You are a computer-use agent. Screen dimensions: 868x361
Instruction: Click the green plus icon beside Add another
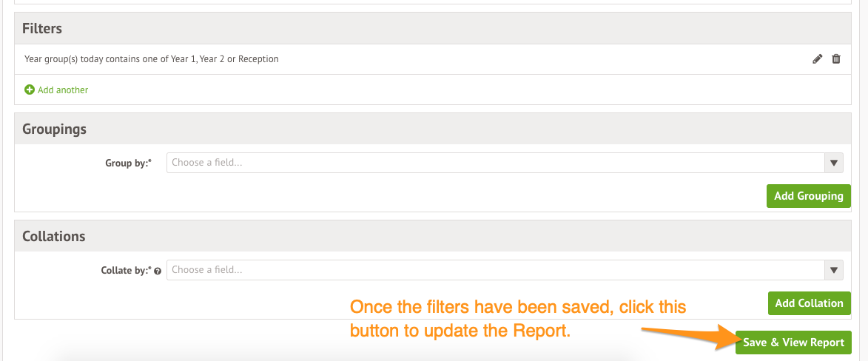[x=30, y=90]
